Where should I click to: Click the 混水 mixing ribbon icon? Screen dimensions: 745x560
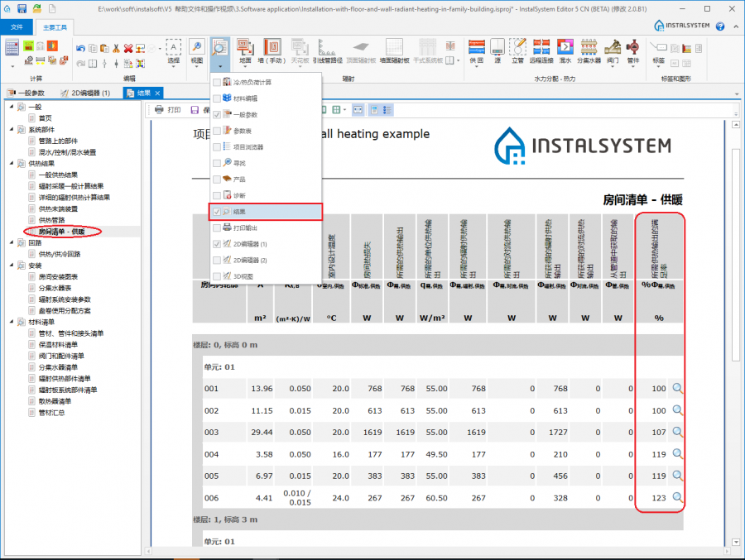pyautogui.click(x=565, y=47)
